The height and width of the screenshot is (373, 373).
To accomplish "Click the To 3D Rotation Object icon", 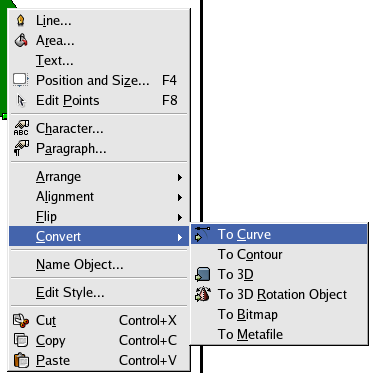I will [203, 294].
